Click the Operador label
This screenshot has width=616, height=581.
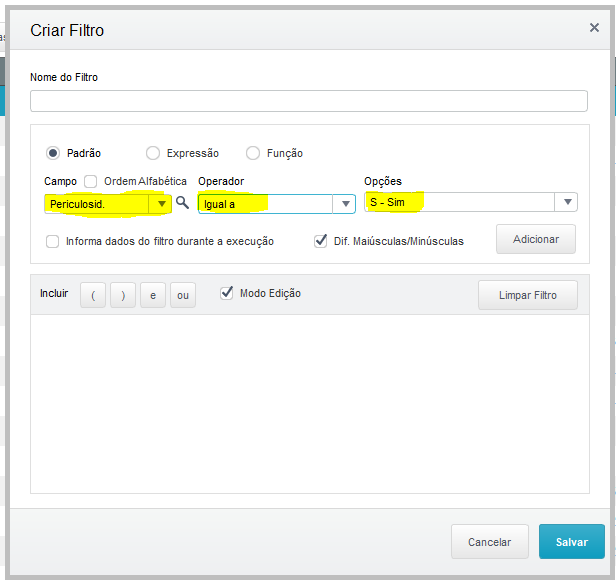point(221,181)
